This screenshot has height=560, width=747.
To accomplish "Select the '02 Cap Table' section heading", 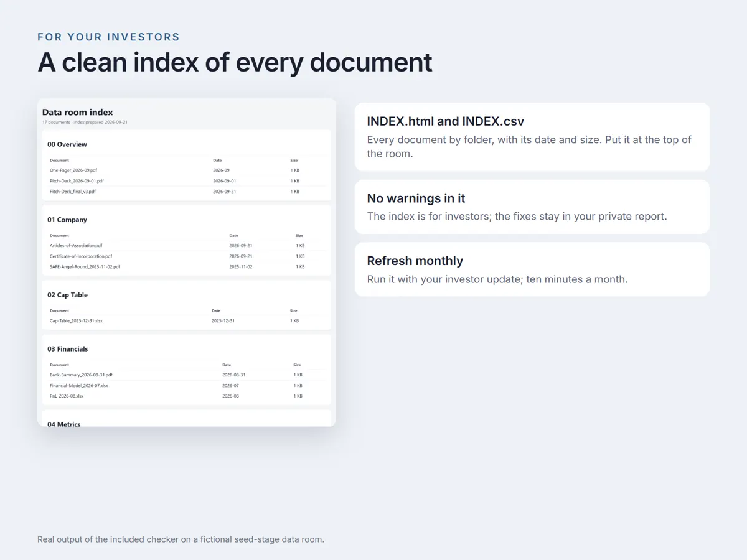I will click(x=67, y=295).
